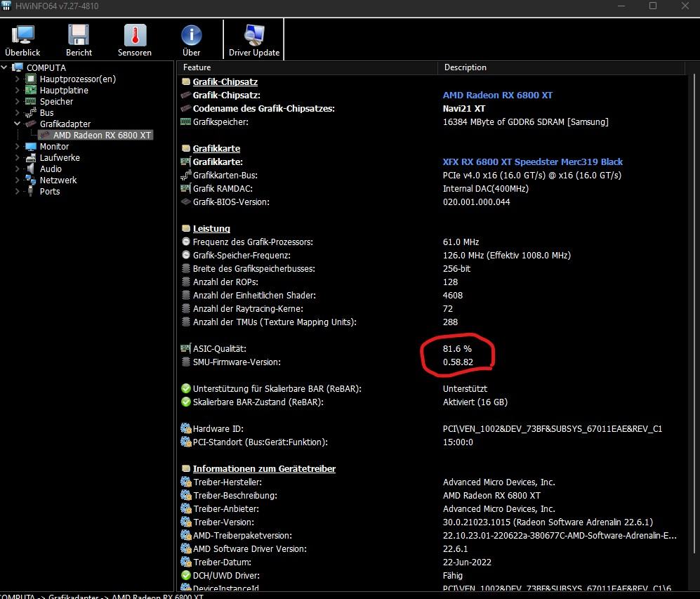
Task: Click the Treiber-Hersteller row icon
Action: tap(186, 482)
